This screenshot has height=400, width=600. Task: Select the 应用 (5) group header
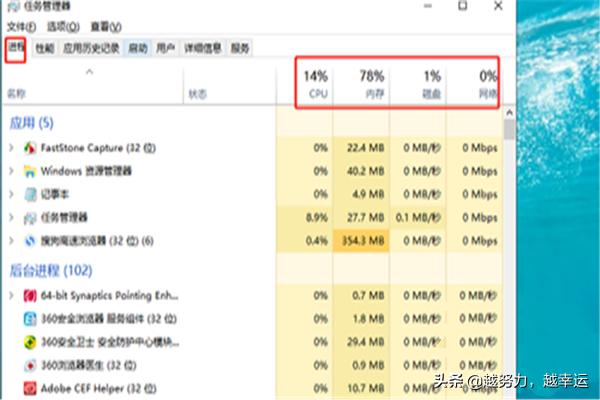point(31,123)
